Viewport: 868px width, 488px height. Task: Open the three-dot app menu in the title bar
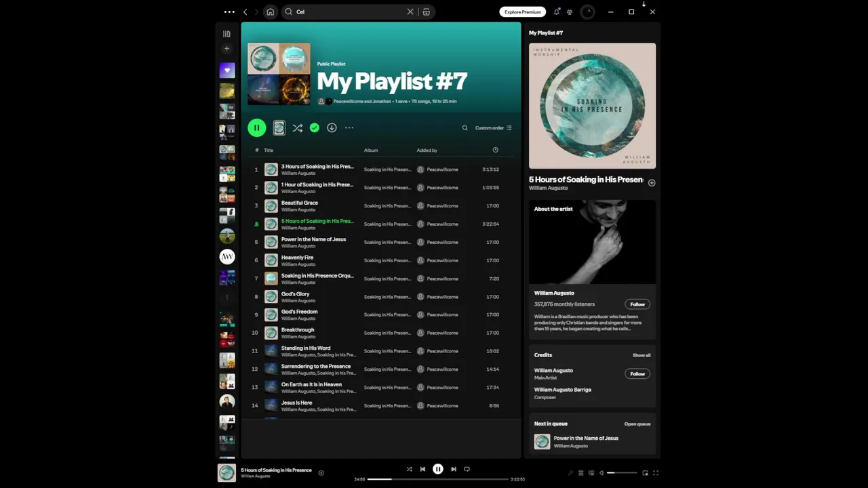(229, 12)
